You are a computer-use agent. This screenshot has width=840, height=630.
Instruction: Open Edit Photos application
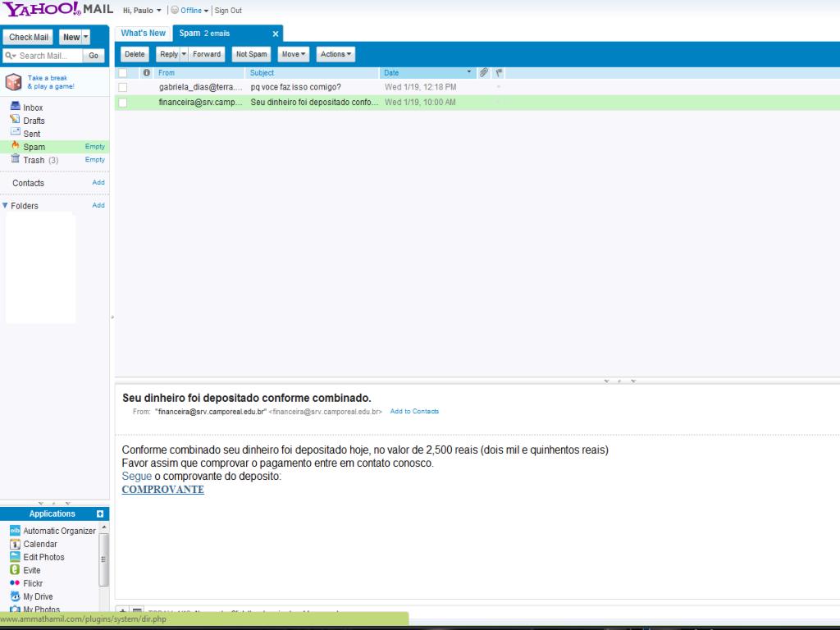[x=43, y=557]
